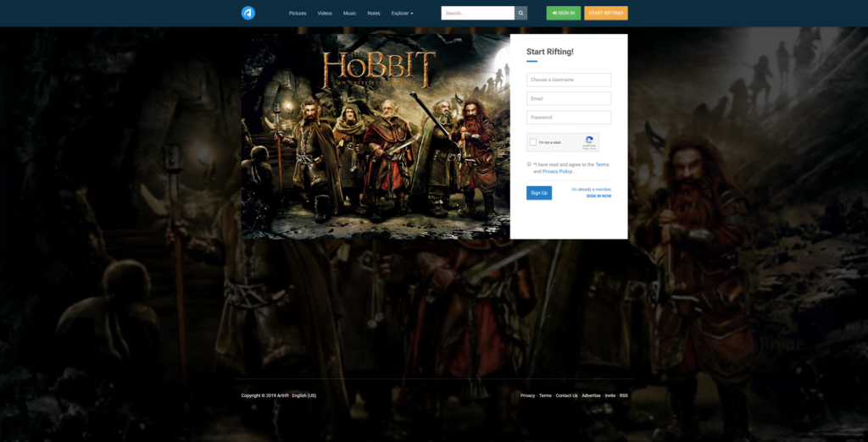Click the Password input field

pos(569,118)
